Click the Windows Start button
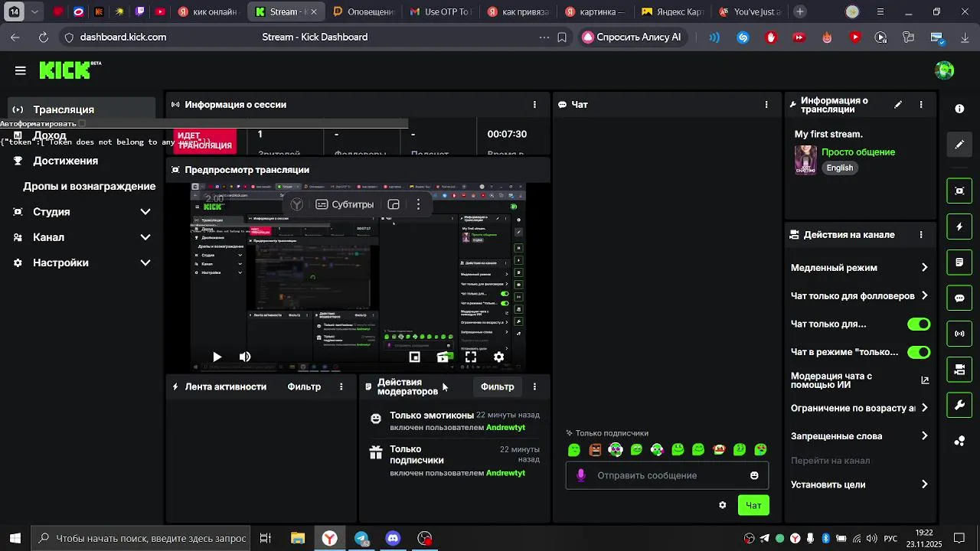The height and width of the screenshot is (551, 980). [15, 538]
